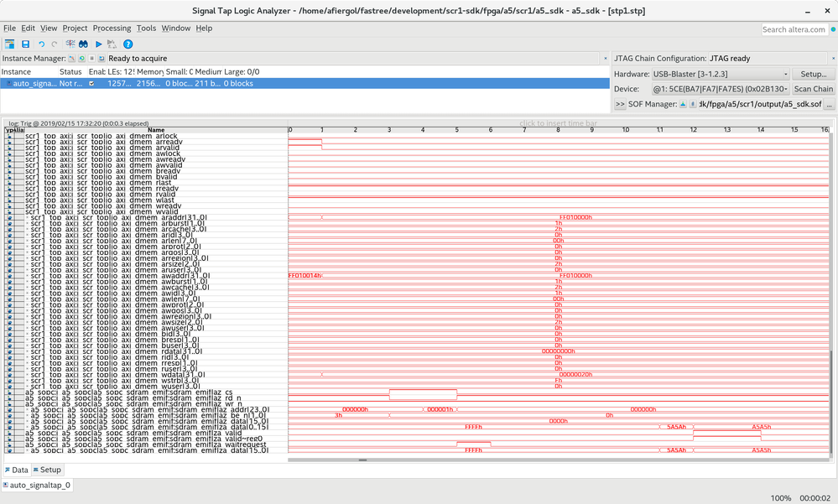The width and height of the screenshot is (838, 504).
Task: Open Help with the blue question mark icon
Action: click(128, 44)
